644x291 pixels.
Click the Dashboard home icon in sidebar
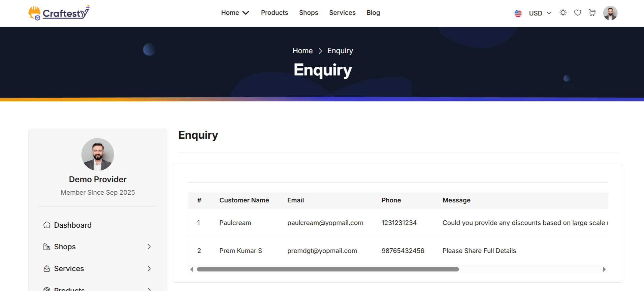[x=47, y=225]
